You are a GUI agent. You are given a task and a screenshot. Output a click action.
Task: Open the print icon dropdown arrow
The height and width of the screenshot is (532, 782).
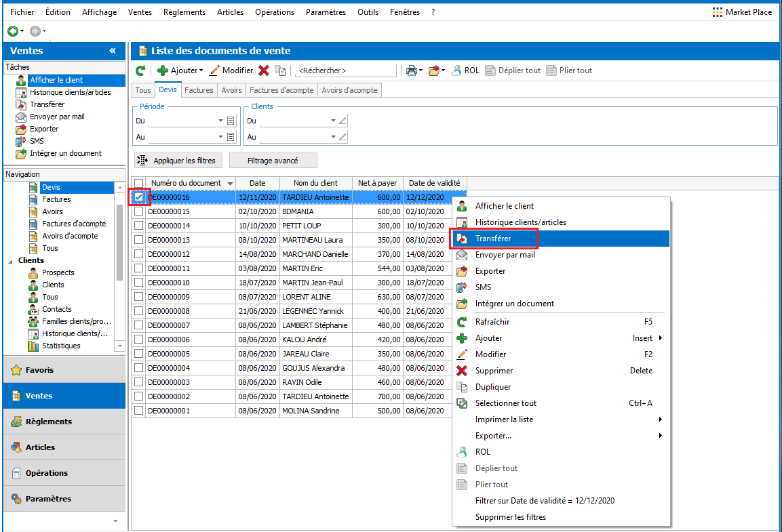click(x=421, y=70)
